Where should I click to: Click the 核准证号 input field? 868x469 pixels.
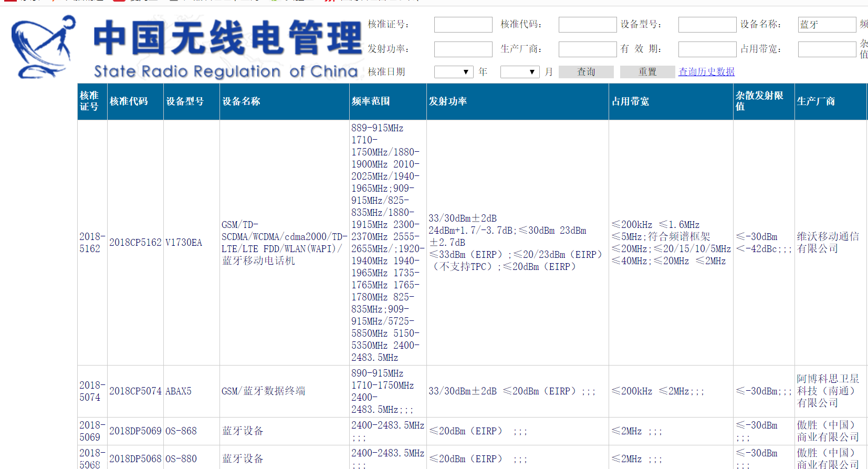463,25
